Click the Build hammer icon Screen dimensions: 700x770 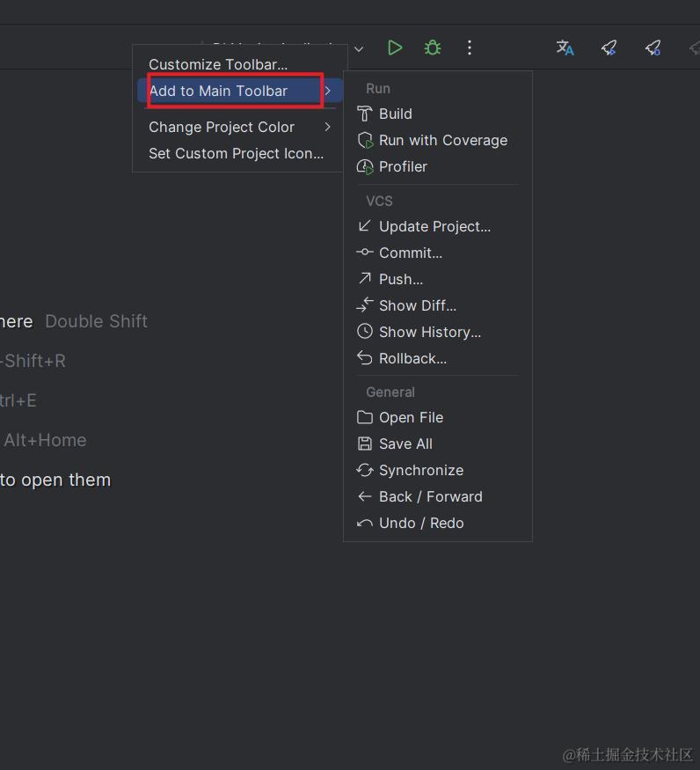365,114
